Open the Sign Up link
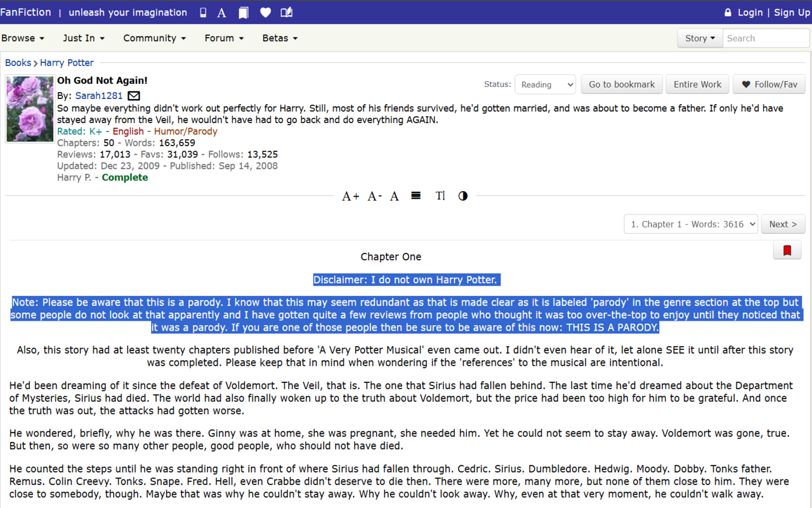 pos(792,13)
